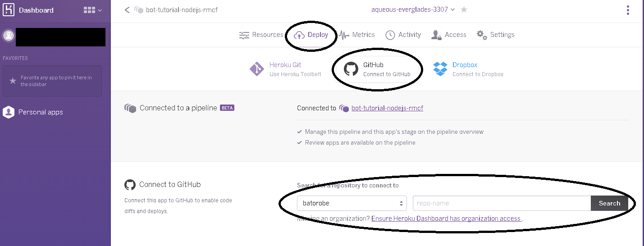644x246 pixels.
Task: Go back using the left chevron arrow
Action: 127,10
